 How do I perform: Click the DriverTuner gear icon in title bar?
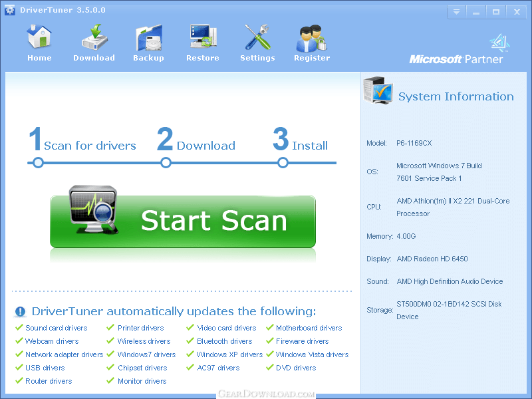pos(10,10)
